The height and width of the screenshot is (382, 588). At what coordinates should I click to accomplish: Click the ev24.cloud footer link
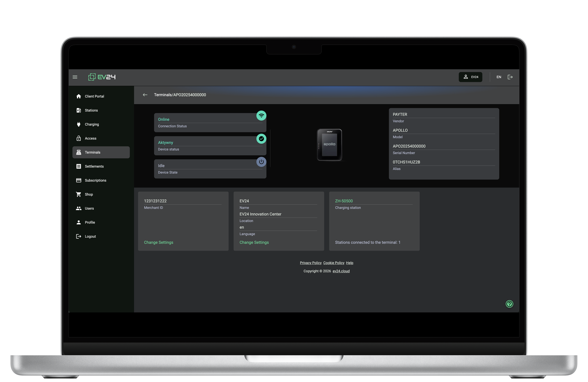341,271
